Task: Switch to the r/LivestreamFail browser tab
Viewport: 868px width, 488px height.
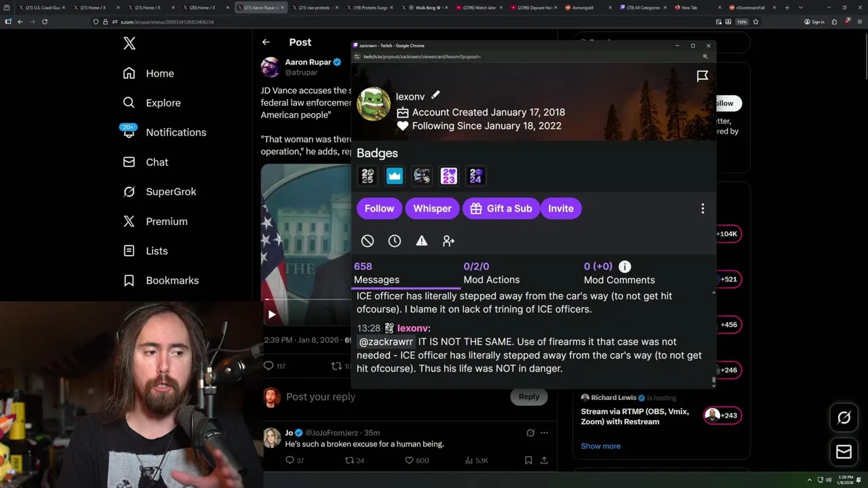Action: [753, 7]
